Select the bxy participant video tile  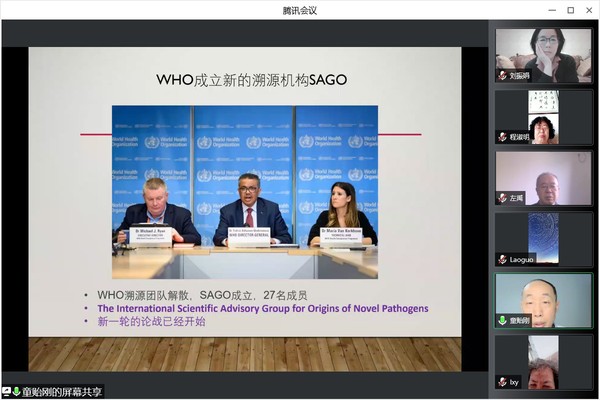[543, 362]
